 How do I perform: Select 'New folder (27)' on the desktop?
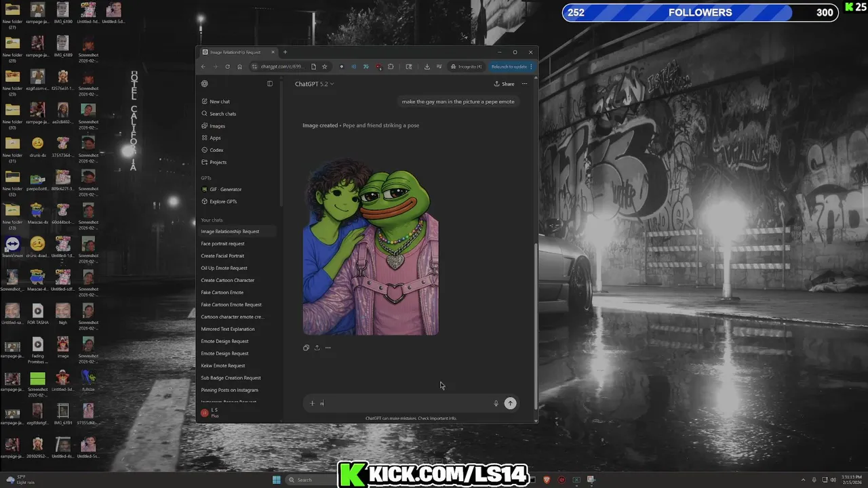(12, 16)
